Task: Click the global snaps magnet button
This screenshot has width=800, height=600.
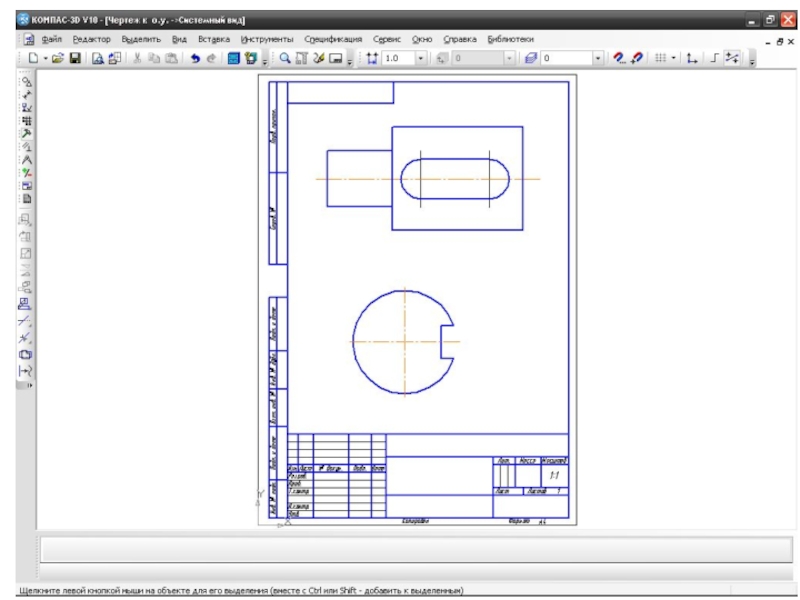Action: (x=619, y=59)
